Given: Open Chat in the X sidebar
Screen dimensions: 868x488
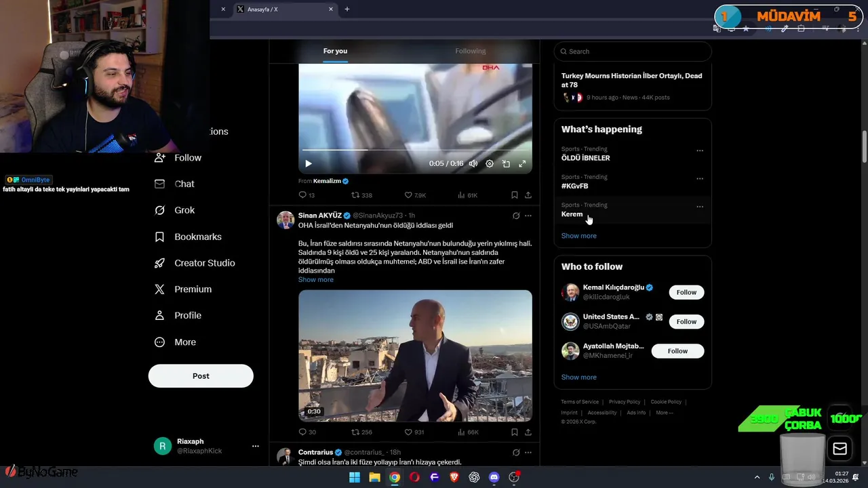Looking at the screenshot, I should [174, 184].
